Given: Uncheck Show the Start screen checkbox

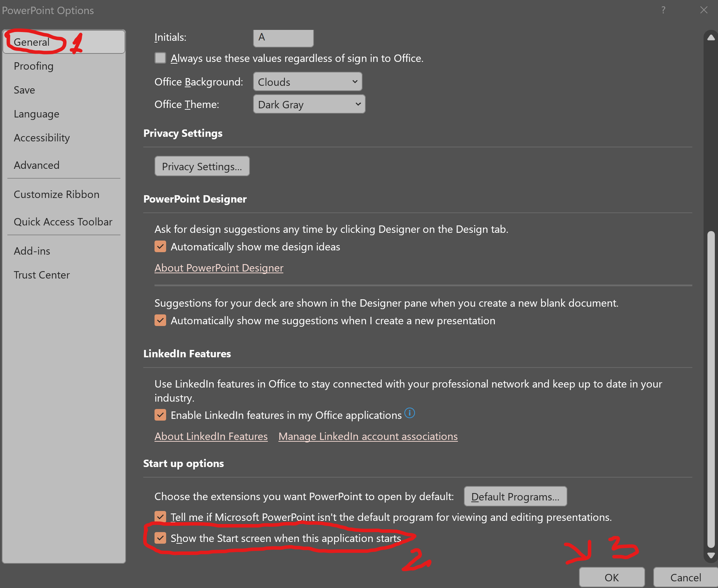Looking at the screenshot, I should pyautogui.click(x=160, y=538).
